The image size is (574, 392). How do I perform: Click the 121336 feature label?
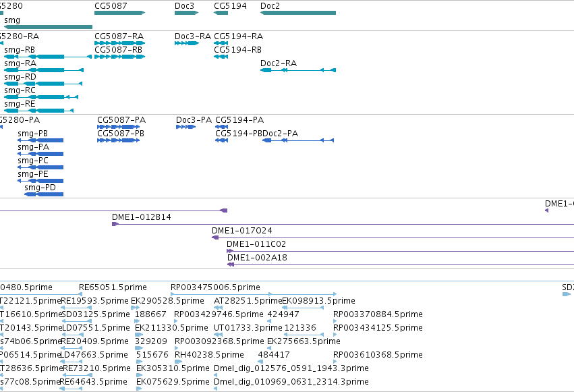coord(300,328)
